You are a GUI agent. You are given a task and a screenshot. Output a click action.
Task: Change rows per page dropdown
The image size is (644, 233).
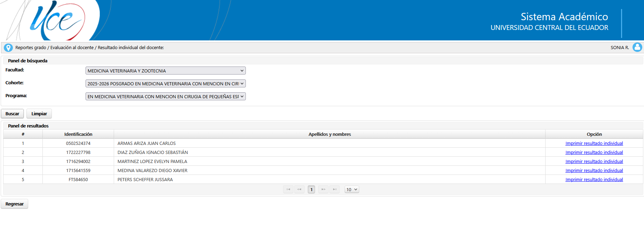(x=352, y=189)
